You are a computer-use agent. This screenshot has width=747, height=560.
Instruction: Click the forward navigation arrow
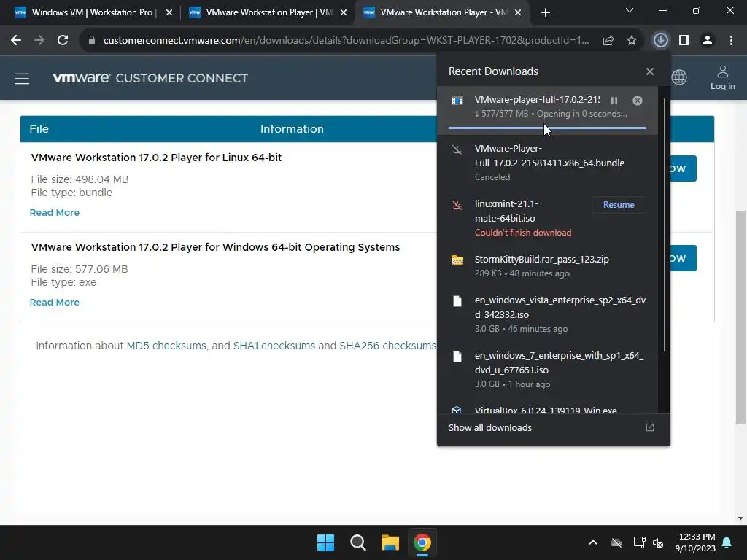tap(39, 41)
